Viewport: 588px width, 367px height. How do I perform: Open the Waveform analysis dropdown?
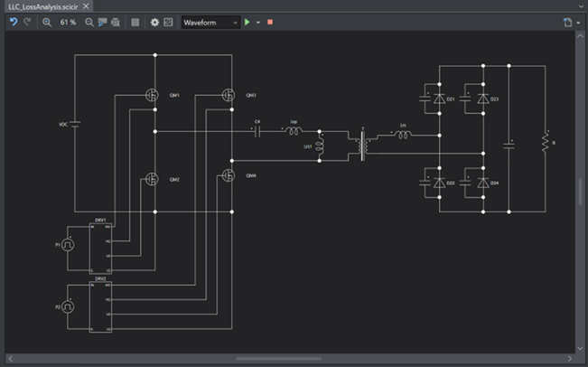point(210,22)
